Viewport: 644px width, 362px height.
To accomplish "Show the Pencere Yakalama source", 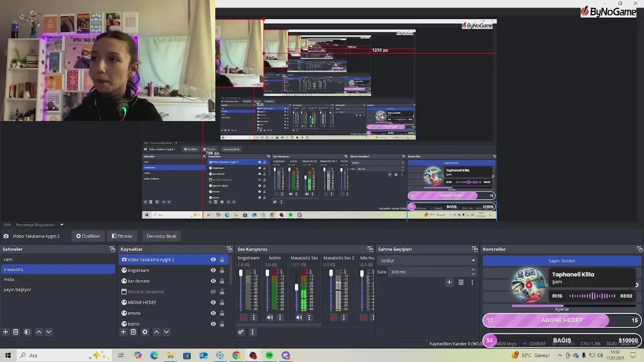I will (213, 292).
